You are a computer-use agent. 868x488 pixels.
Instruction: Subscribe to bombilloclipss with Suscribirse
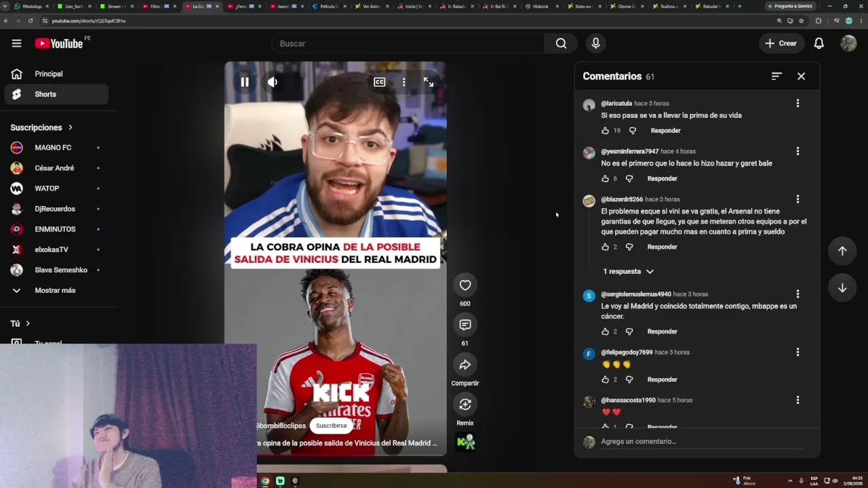pyautogui.click(x=331, y=426)
